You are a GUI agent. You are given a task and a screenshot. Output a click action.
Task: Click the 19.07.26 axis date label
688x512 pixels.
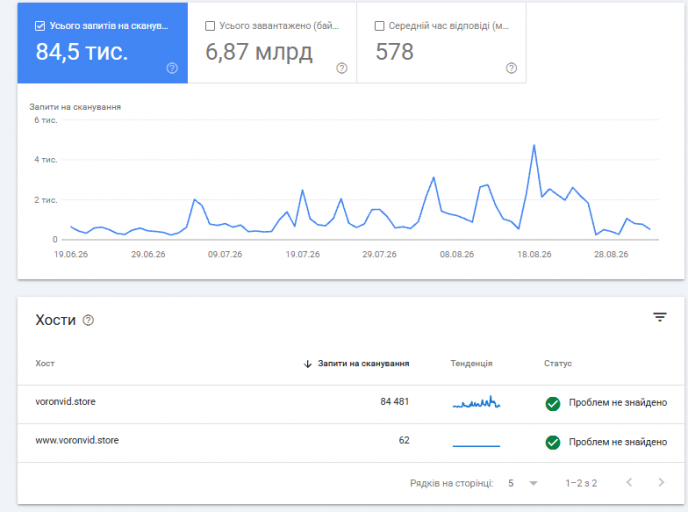click(303, 254)
